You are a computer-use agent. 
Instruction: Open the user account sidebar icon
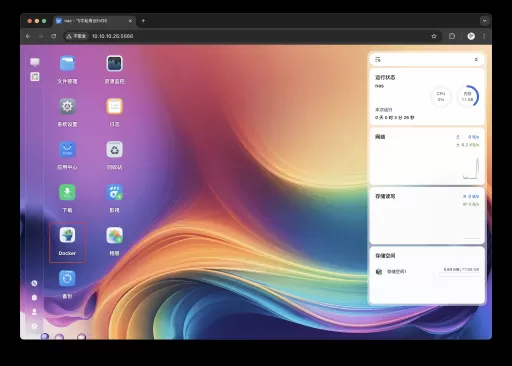point(34,312)
